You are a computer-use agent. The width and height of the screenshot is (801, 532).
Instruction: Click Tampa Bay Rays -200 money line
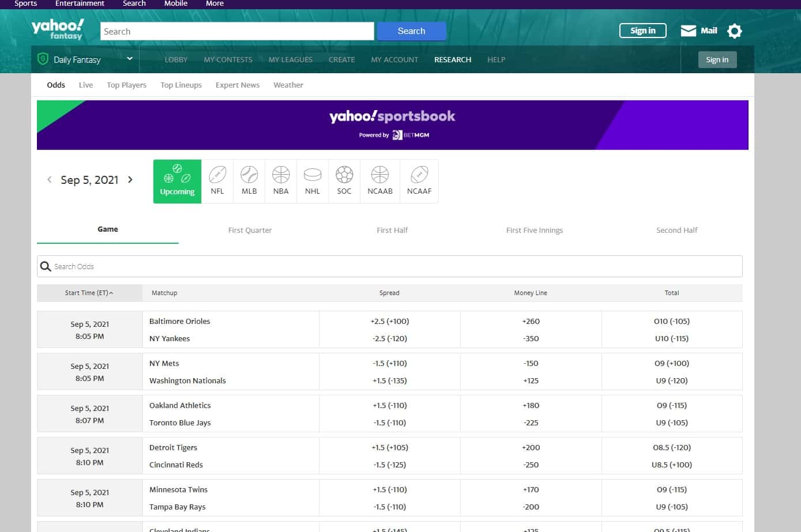click(x=531, y=507)
